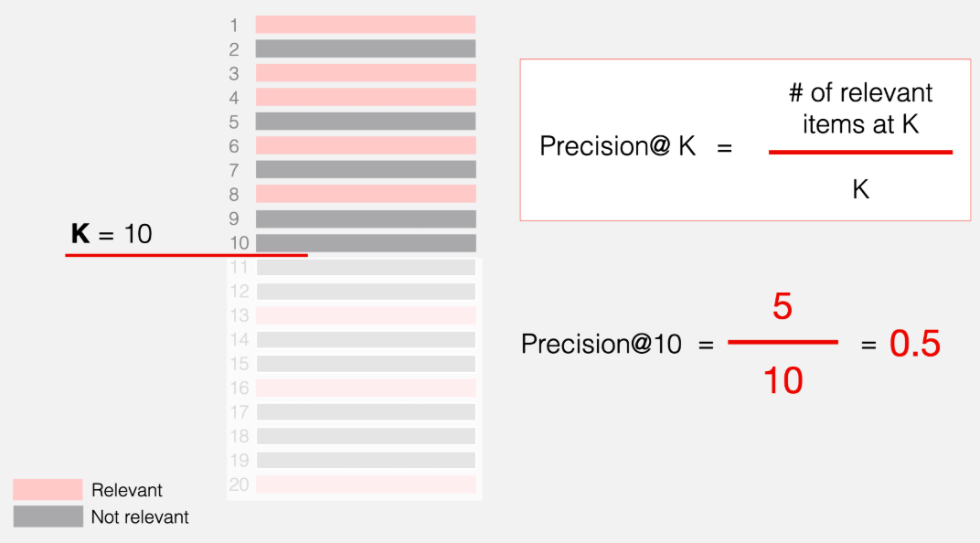Screen dimensions: 980x543
Task: Click the red numerator 5
Action: pos(782,307)
